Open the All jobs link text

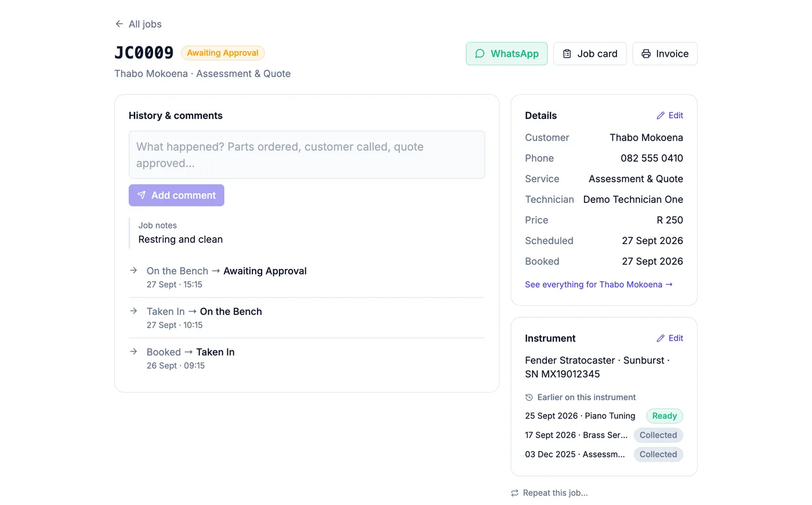145,24
